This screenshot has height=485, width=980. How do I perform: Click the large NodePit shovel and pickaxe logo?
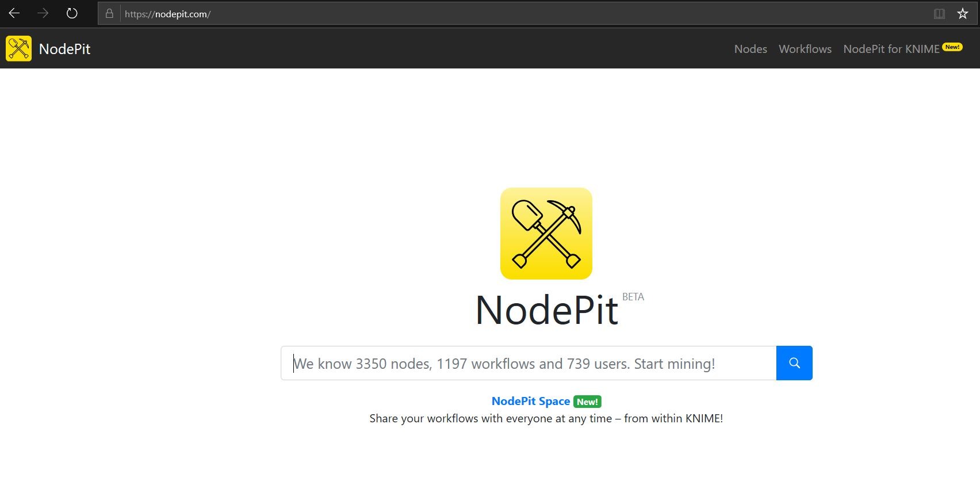point(546,234)
